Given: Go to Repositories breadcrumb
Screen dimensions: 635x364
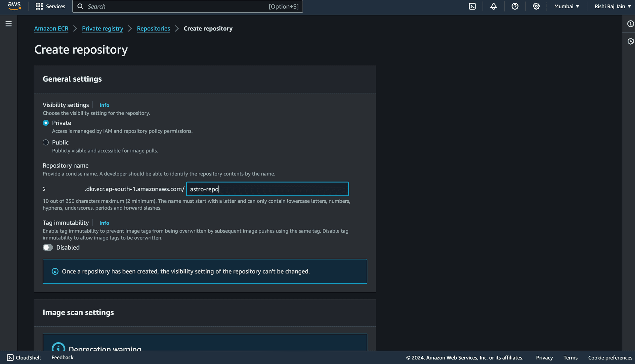Looking at the screenshot, I should click(x=153, y=29).
